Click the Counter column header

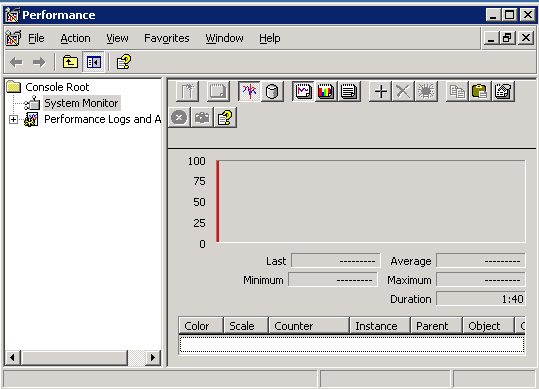pyautogui.click(x=309, y=326)
